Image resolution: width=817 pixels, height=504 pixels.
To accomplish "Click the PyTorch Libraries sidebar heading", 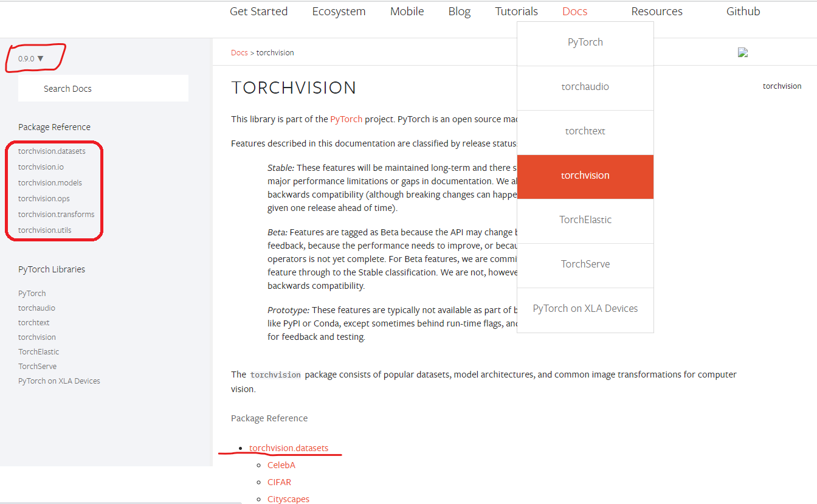I will pyautogui.click(x=52, y=269).
